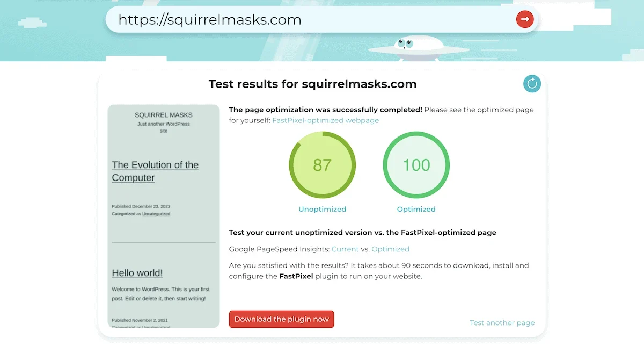Click the SQUIRREL MASKS site title
Viewport: 644px width, 361px height.
coord(164,115)
